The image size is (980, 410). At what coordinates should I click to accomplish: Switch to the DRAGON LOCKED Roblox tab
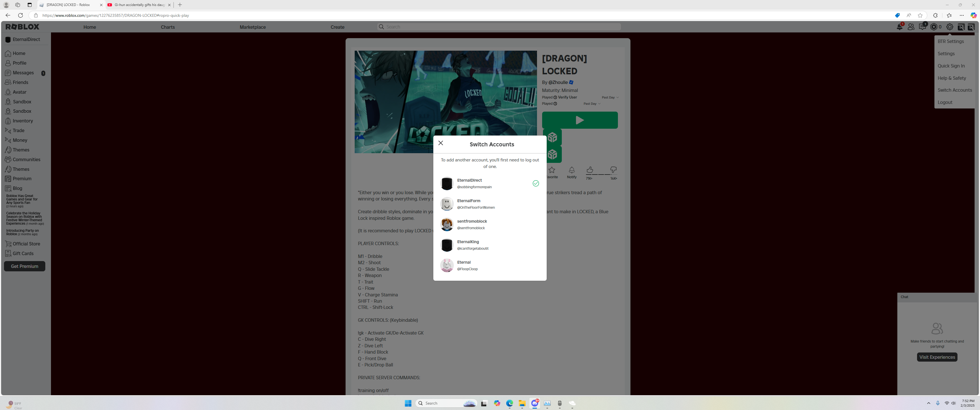[x=71, y=5]
